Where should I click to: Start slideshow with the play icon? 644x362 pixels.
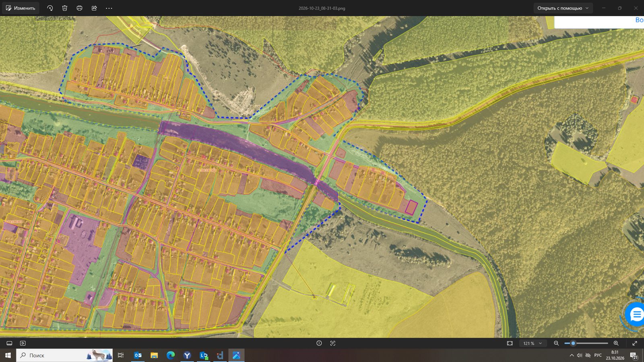point(23,343)
